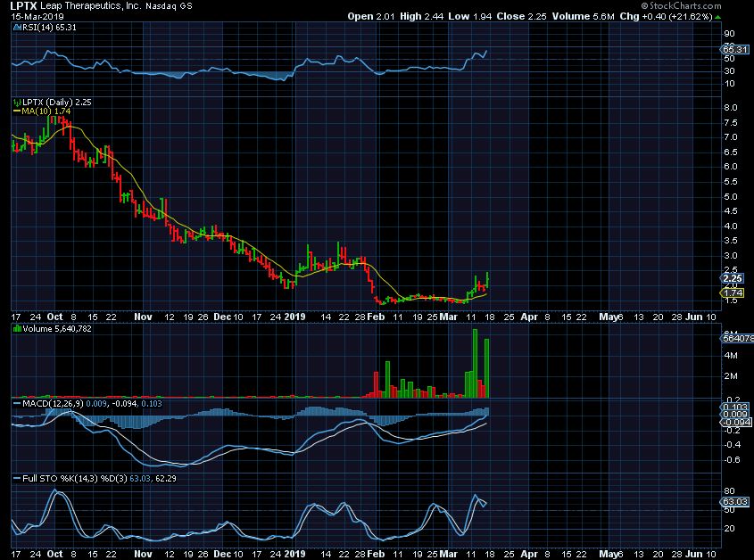Select the 15-Mar-2019 date in the header
Viewport: 754px width, 560px height.
(x=33, y=17)
